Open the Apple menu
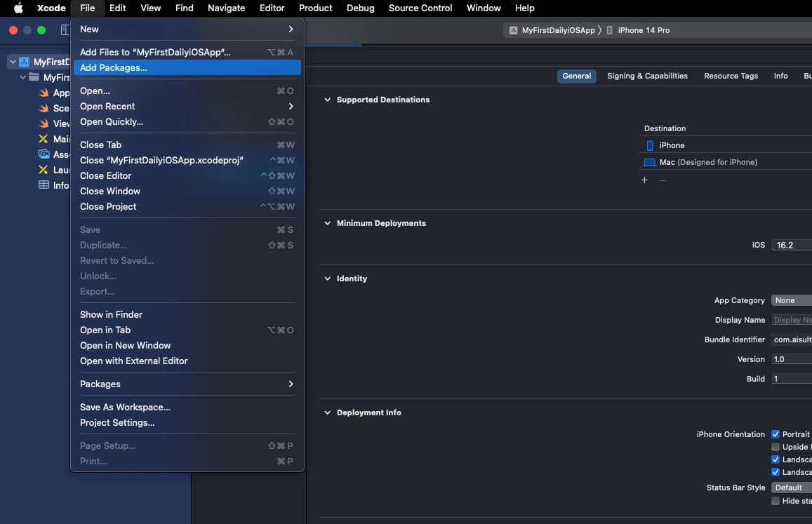The image size is (812, 524). pos(18,8)
